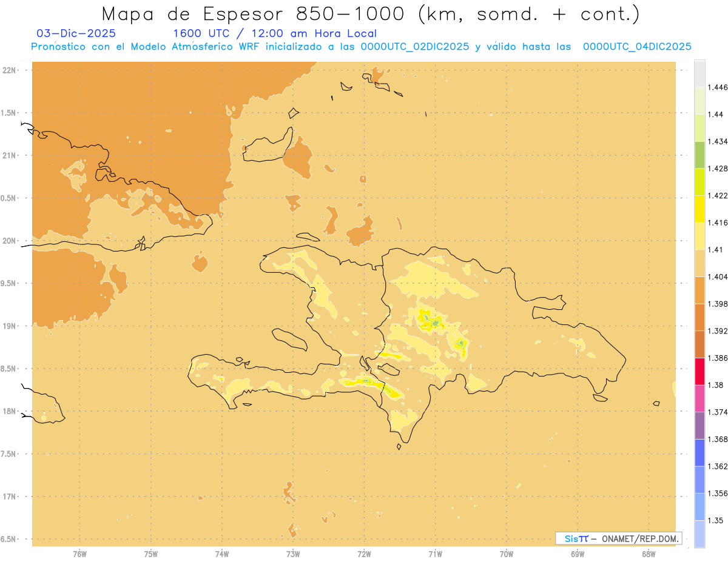Click the legend value '1.434'
This screenshot has height=562, width=728.
(x=718, y=141)
